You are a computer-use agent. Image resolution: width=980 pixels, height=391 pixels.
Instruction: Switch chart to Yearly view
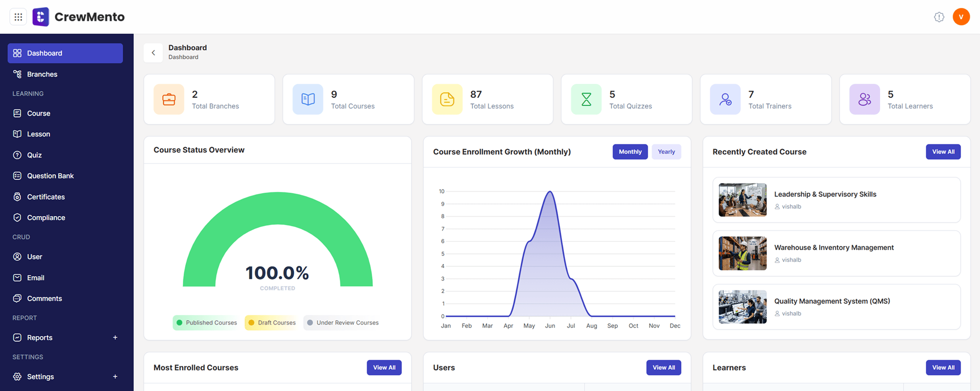(666, 152)
